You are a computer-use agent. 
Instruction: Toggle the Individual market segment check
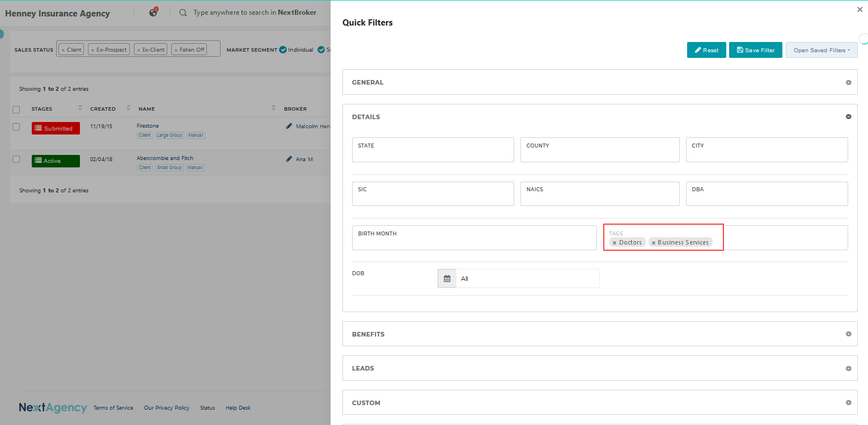tap(283, 50)
